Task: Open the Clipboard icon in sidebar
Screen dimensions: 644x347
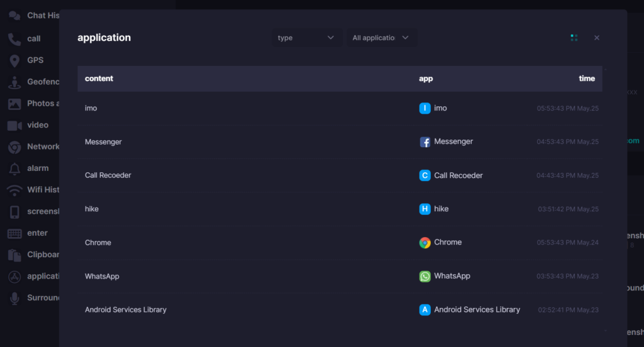Action: [x=14, y=255]
